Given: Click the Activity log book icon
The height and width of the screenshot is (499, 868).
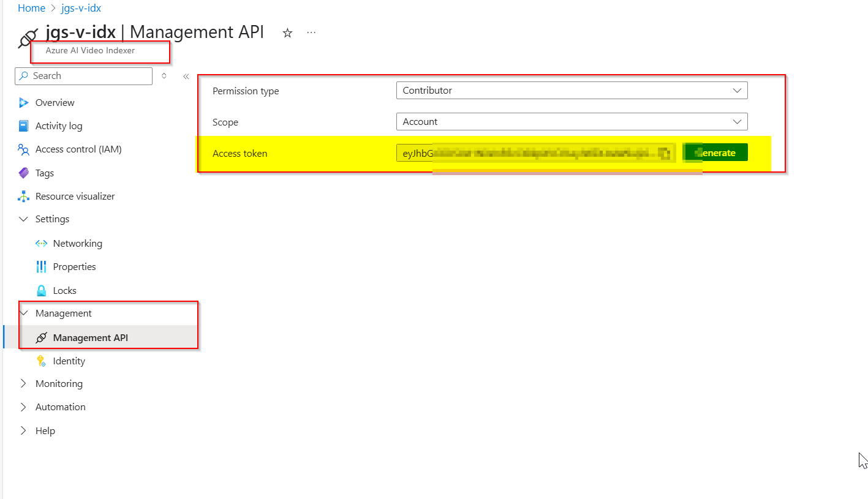Looking at the screenshot, I should [24, 126].
